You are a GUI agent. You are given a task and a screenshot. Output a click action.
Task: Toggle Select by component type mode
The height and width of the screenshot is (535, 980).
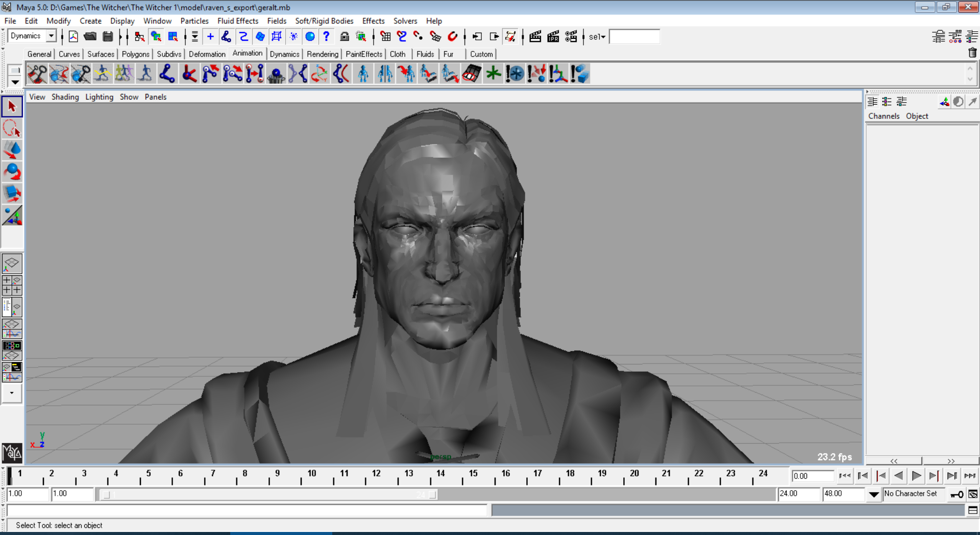pos(173,36)
